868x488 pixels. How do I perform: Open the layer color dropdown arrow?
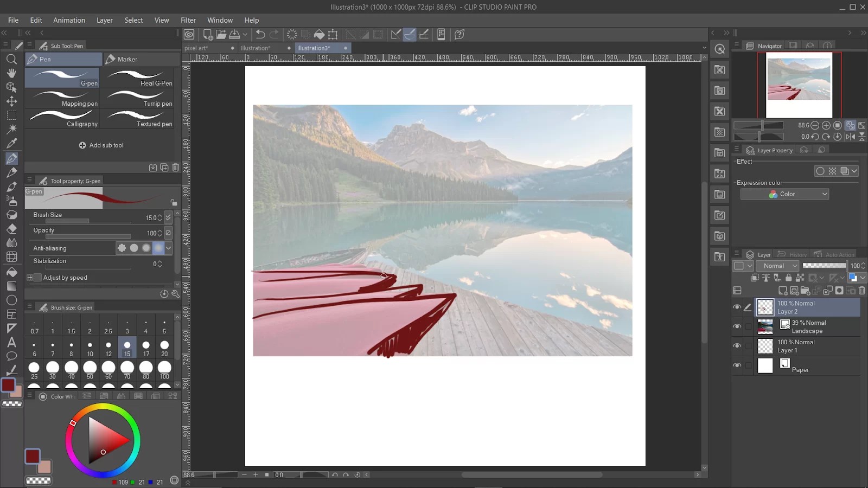click(863, 278)
